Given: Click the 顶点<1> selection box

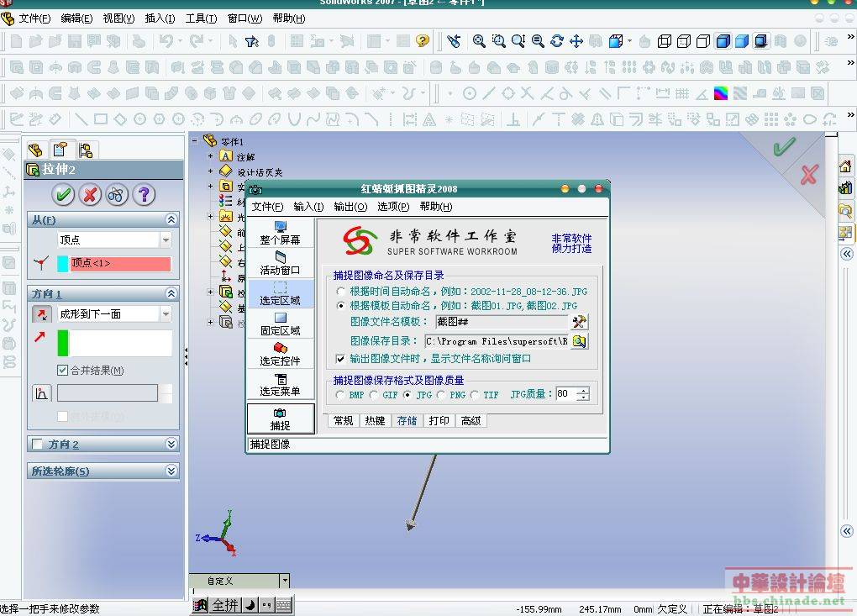Looking at the screenshot, I should (x=120, y=263).
